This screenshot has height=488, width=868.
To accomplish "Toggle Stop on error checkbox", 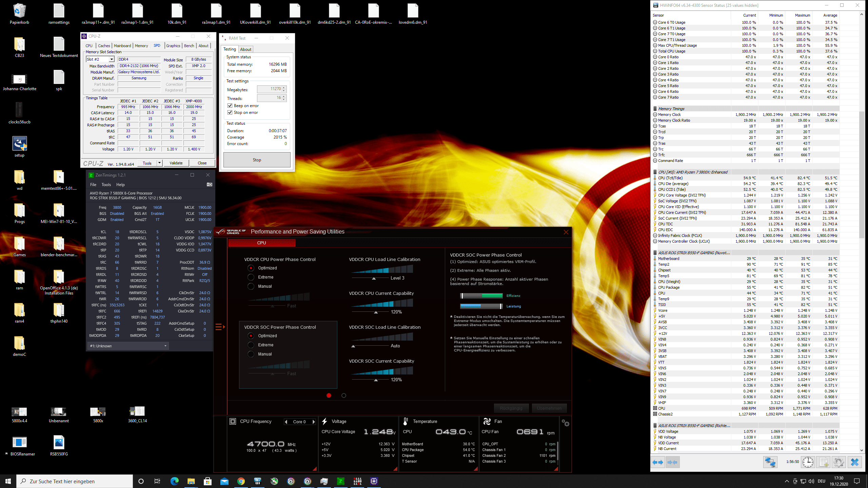I will point(230,113).
